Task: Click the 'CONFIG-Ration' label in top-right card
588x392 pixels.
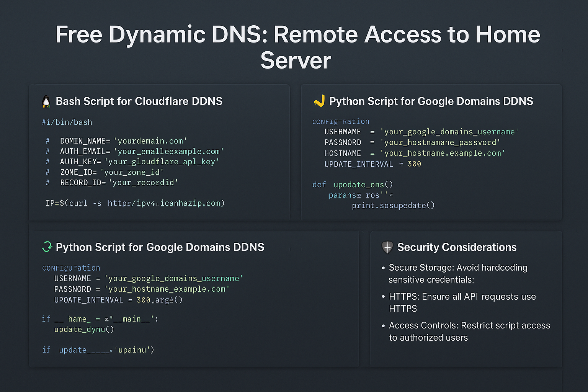Action: (x=341, y=121)
